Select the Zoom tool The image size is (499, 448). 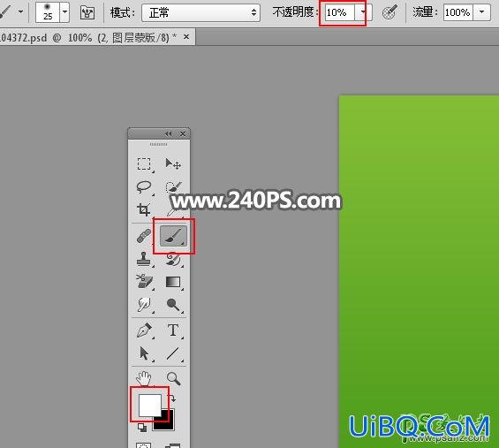pyautogui.click(x=173, y=378)
